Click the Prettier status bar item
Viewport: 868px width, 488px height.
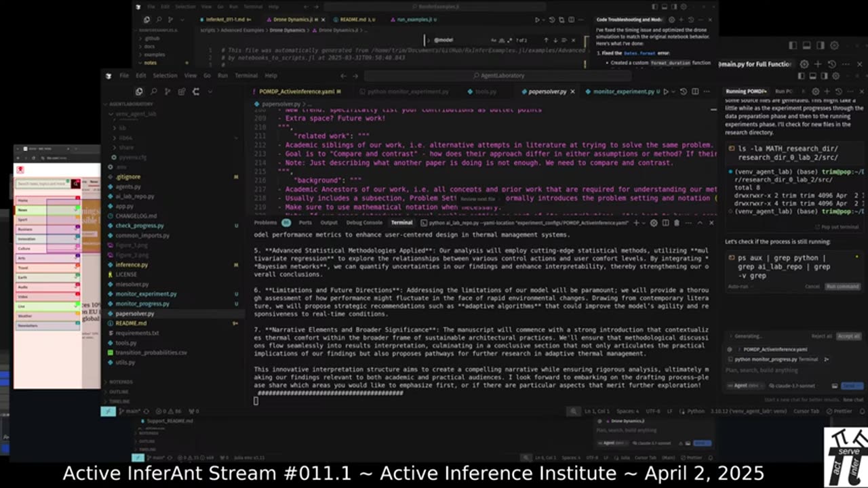pos(839,411)
